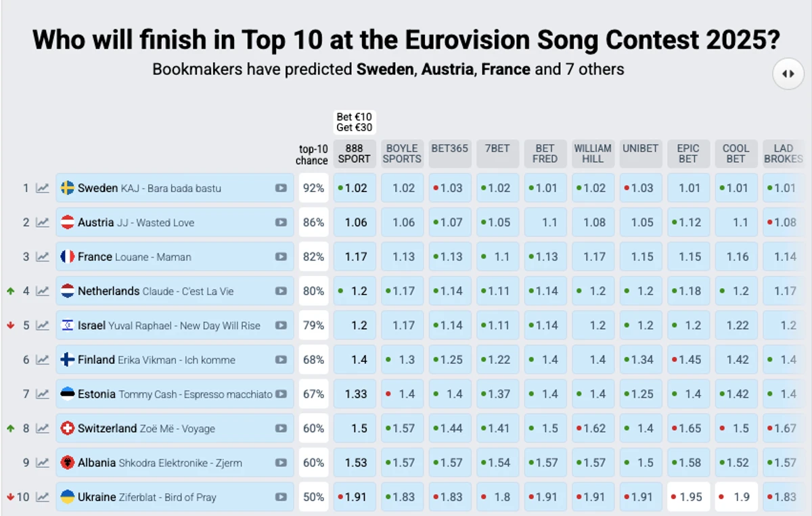The height and width of the screenshot is (516, 812).
Task: Click the Bet €10 Get €30 offer
Action: [x=355, y=122]
